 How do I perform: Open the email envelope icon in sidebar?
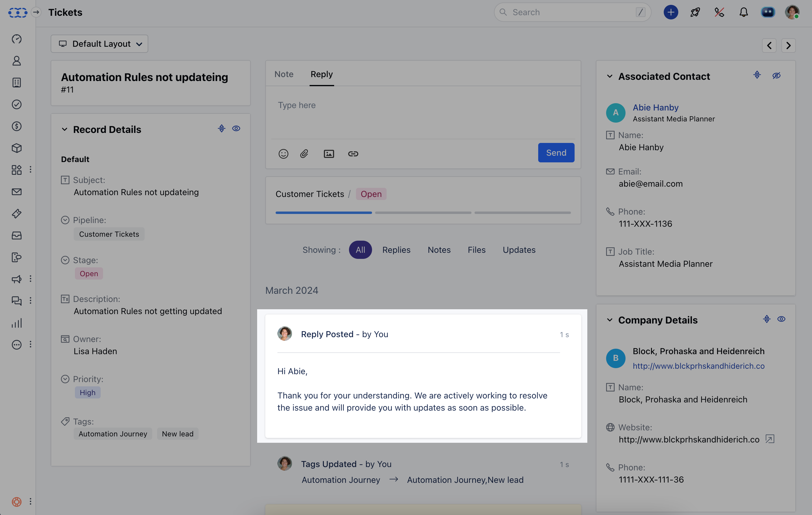(16, 192)
